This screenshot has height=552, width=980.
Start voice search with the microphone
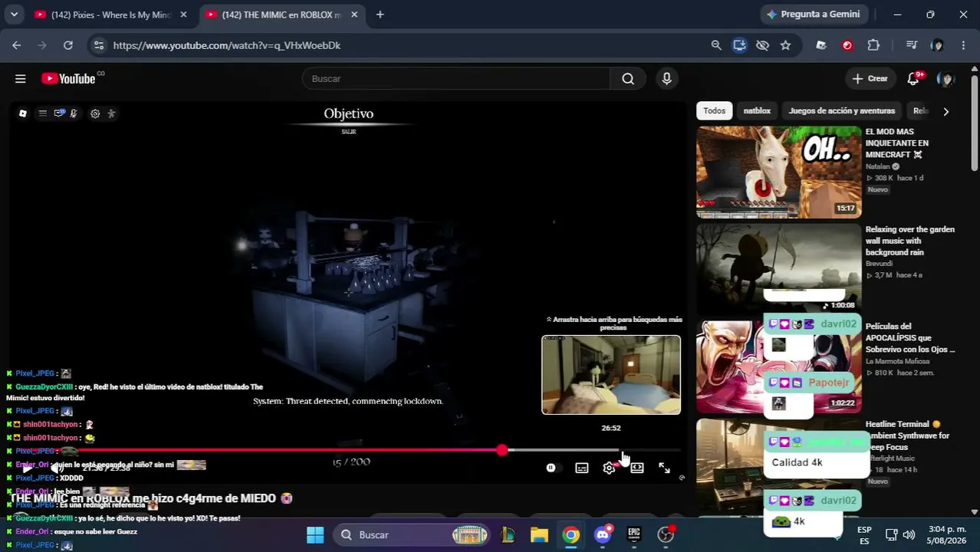point(666,78)
